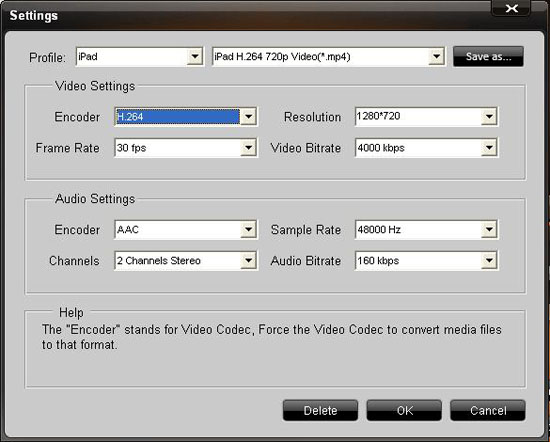
Task: Click the Resolution label
Action: tap(313, 117)
